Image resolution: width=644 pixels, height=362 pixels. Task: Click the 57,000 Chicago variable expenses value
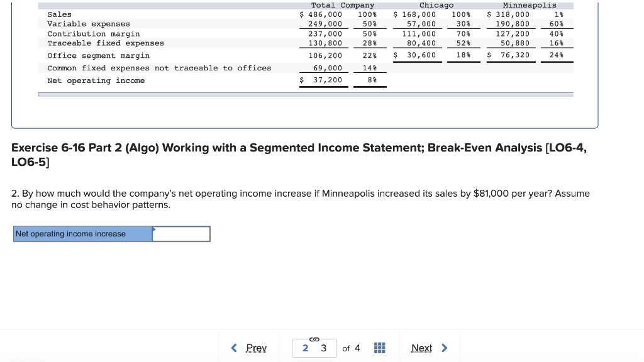click(421, 24)
